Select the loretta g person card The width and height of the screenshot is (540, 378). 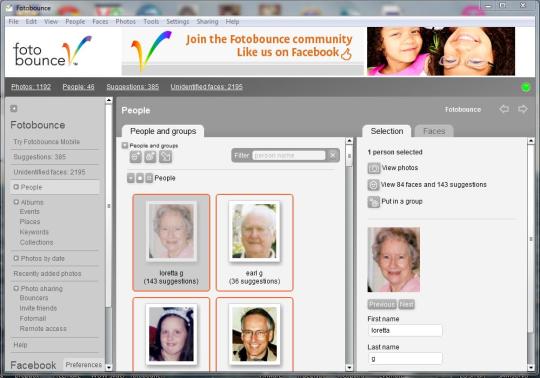171,243
